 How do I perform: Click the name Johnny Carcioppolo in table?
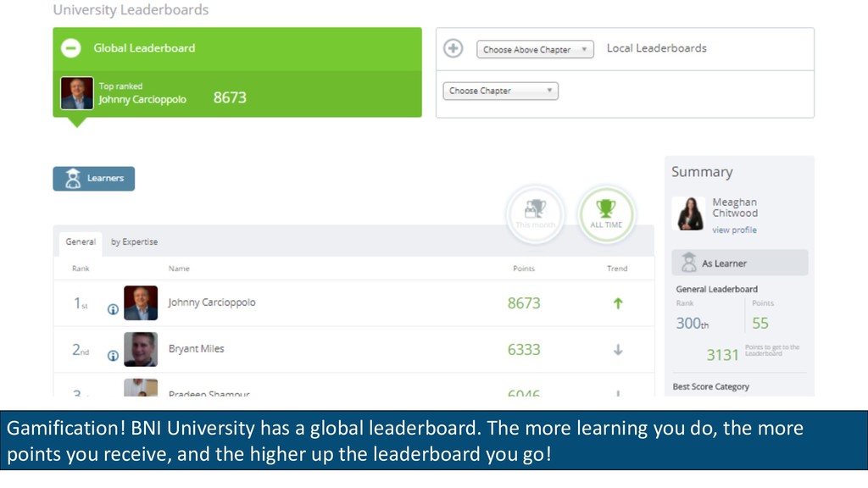click(212, 302)
